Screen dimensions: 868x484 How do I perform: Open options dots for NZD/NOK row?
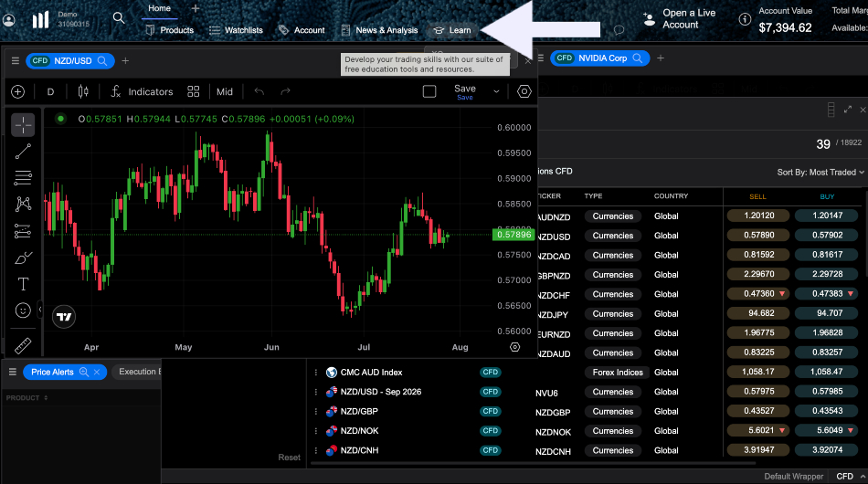(316, 431)
